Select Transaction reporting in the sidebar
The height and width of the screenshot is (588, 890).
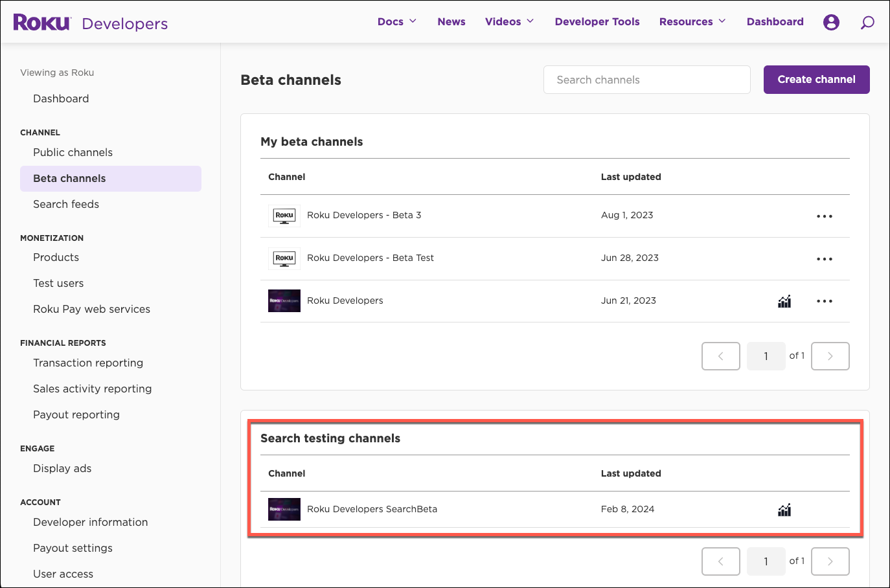click(x=88, y=363)
